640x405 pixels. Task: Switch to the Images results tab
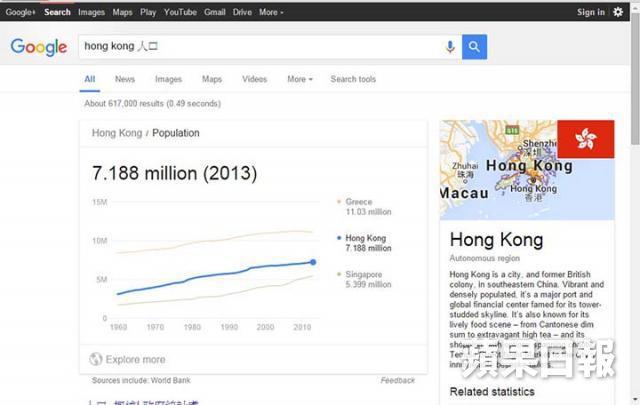169,79
